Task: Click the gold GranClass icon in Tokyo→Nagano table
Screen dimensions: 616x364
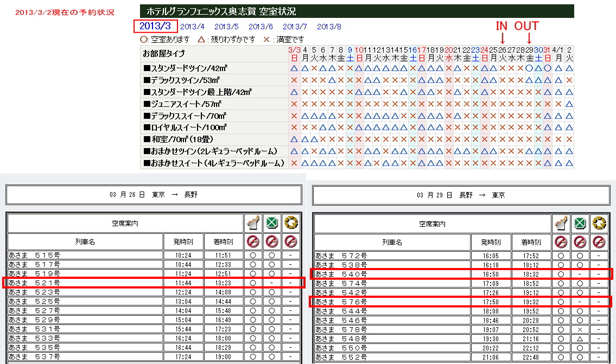Action: click(x=291, y=223)
